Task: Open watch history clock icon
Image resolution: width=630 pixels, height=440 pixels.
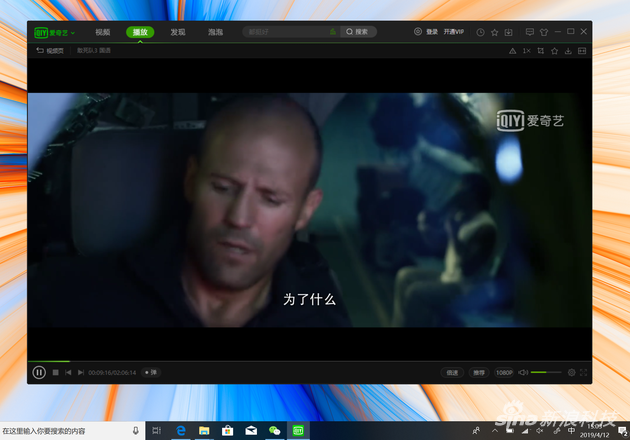Action: [480, 32]
